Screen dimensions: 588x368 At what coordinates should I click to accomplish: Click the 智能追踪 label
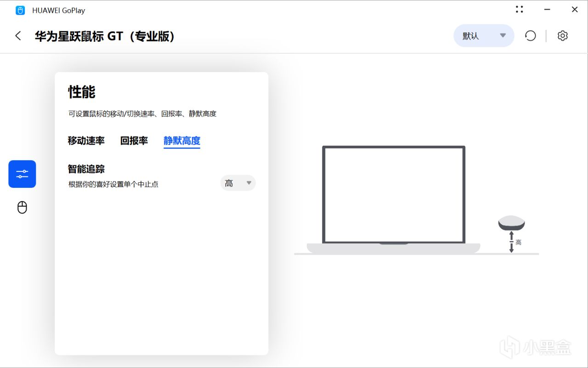click(86, 169)
